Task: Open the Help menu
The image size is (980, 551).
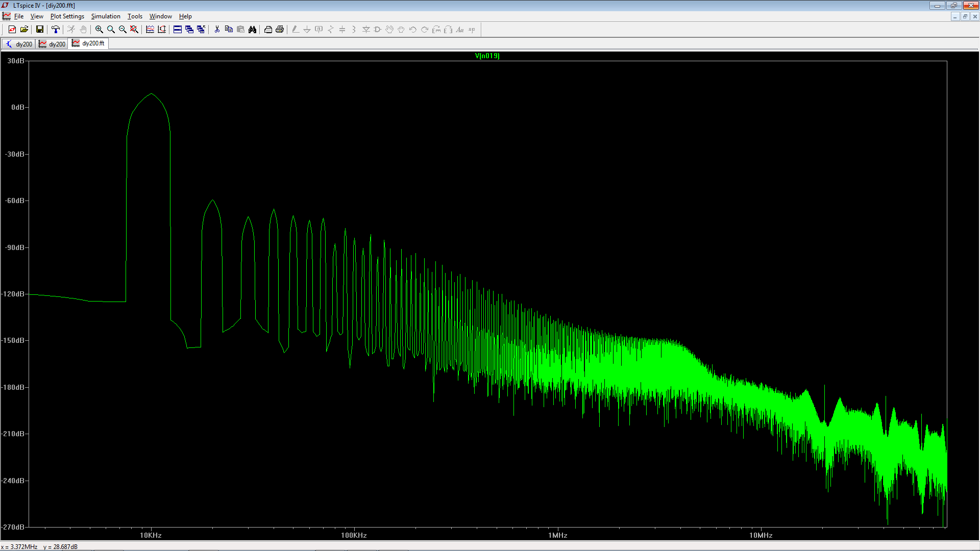Action: click(185, 16)
